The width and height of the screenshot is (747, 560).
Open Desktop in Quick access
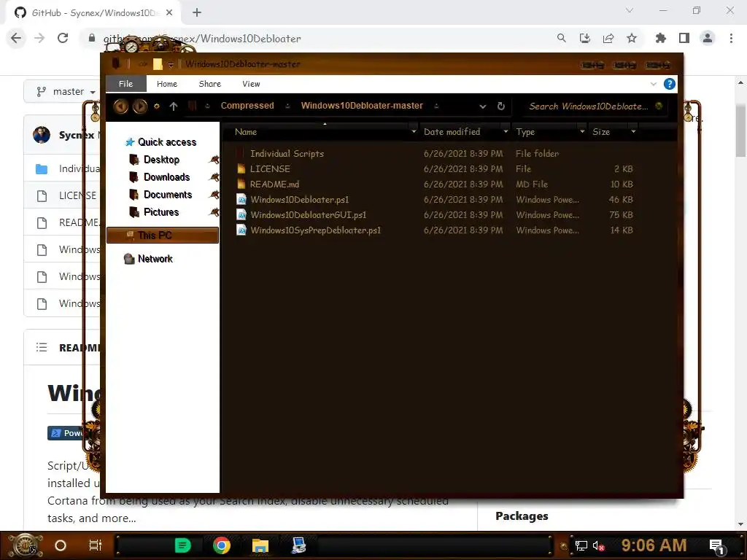coord(161,160)
